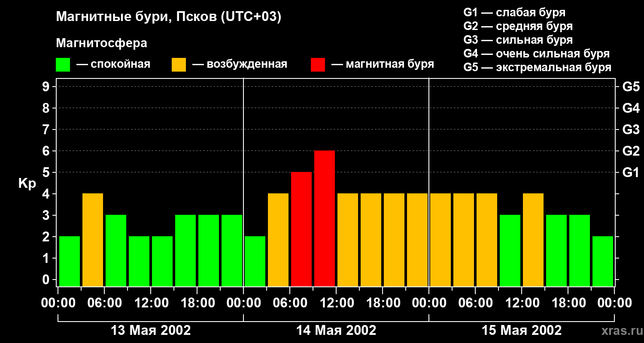Select the right-axis "G5" scale label
644x343 pixels.
click(x=631, y=87)
